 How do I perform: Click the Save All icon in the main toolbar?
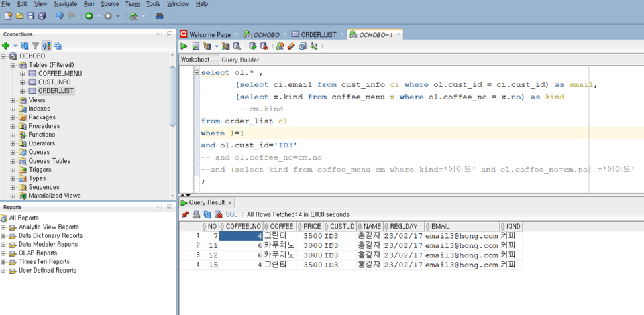point(42,16)
